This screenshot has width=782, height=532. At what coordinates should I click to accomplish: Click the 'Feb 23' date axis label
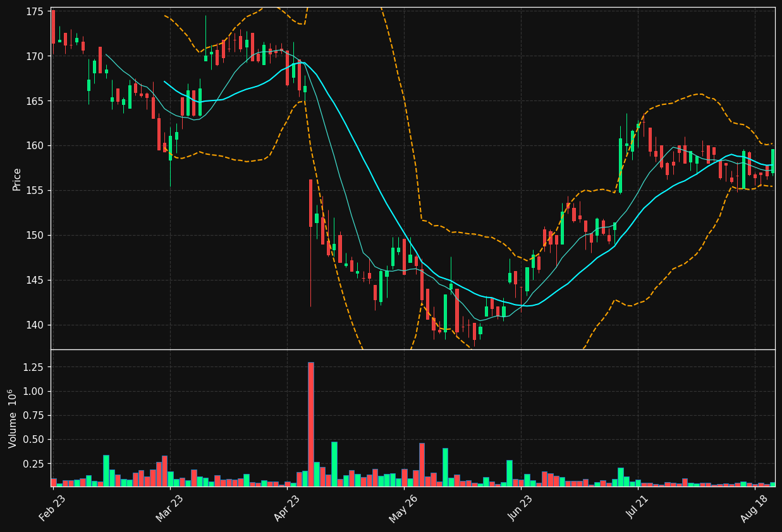tap(52, 507)
